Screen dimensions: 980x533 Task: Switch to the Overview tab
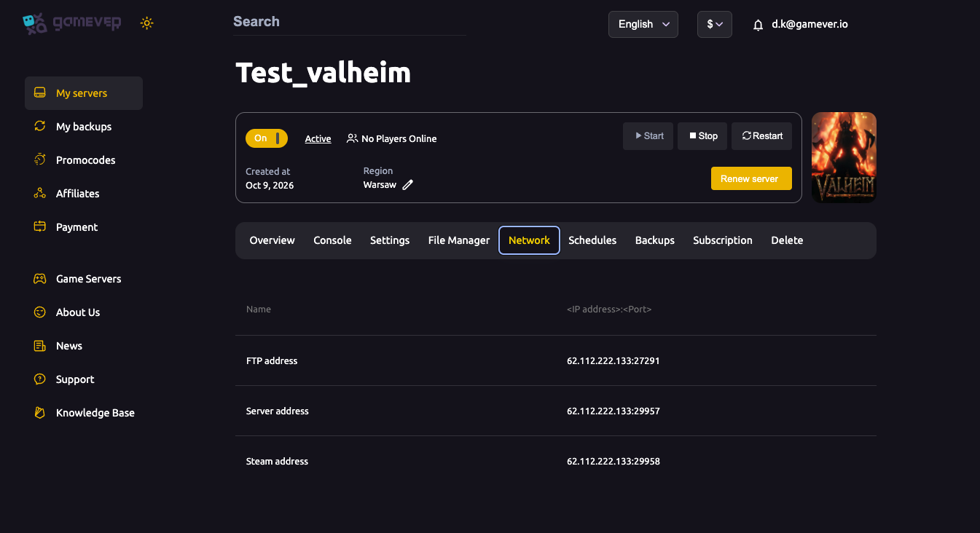coord(272,240)
